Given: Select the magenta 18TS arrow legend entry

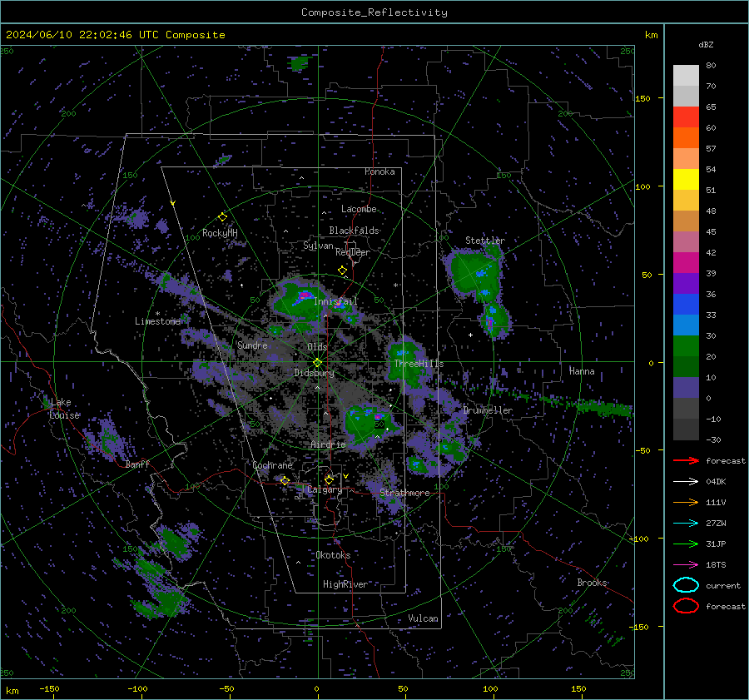Looking at the screenshot, I should pos(686,565).
